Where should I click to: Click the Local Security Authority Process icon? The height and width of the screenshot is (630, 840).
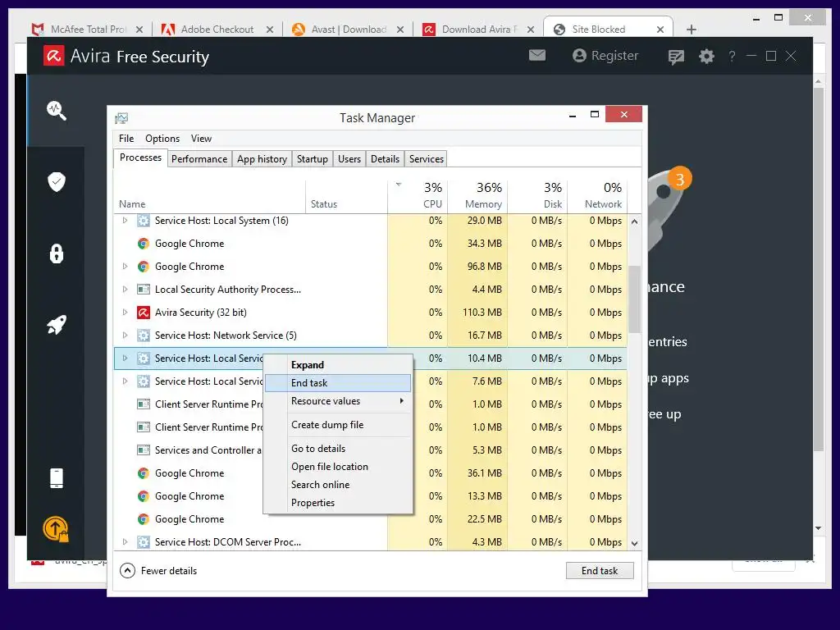click(x=143, y=290)
